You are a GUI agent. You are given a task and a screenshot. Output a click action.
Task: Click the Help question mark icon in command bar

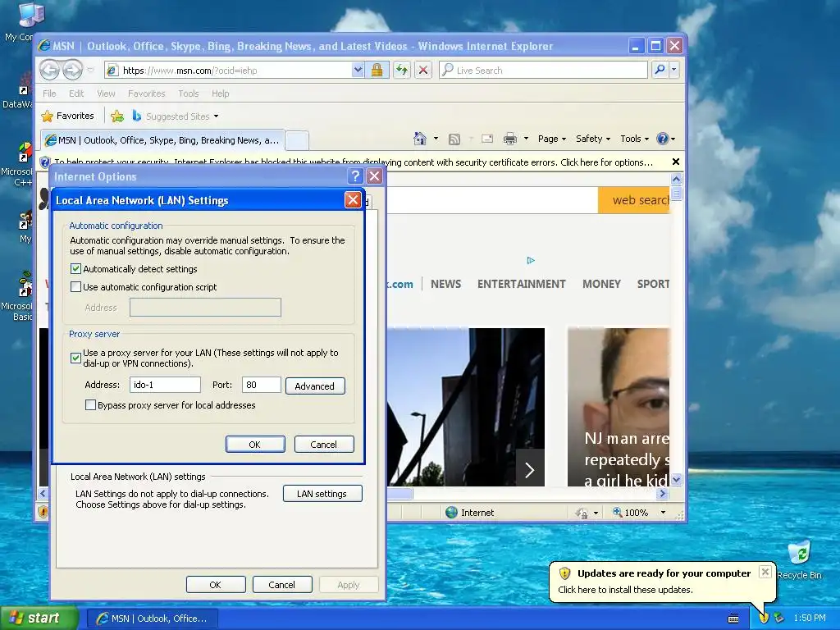(x=663, y=139)
